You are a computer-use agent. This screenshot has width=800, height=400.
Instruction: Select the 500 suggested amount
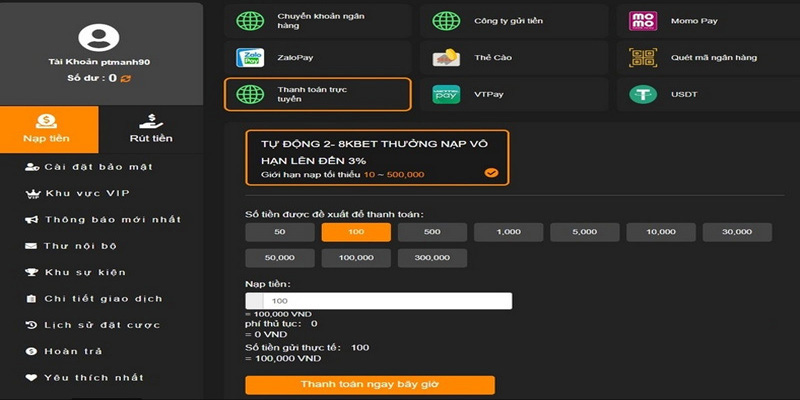432,232
